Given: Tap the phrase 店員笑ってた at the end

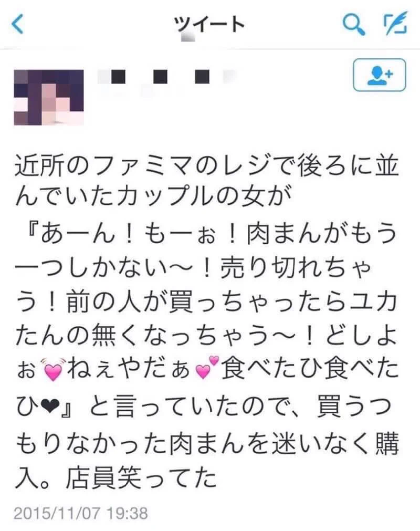Looking at the screenshot, I should coord(141,478).
